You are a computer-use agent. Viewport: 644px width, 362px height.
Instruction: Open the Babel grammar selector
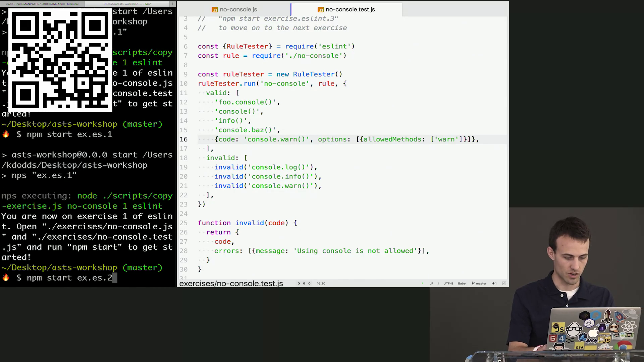coord(462,283)
